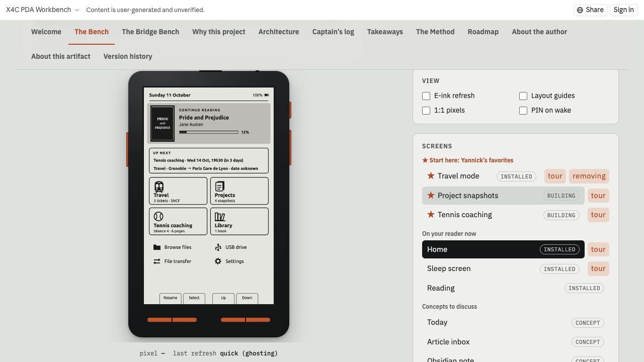
Task: Click the Pride and Prejudice reading progress bar
Action: [209, 132]
